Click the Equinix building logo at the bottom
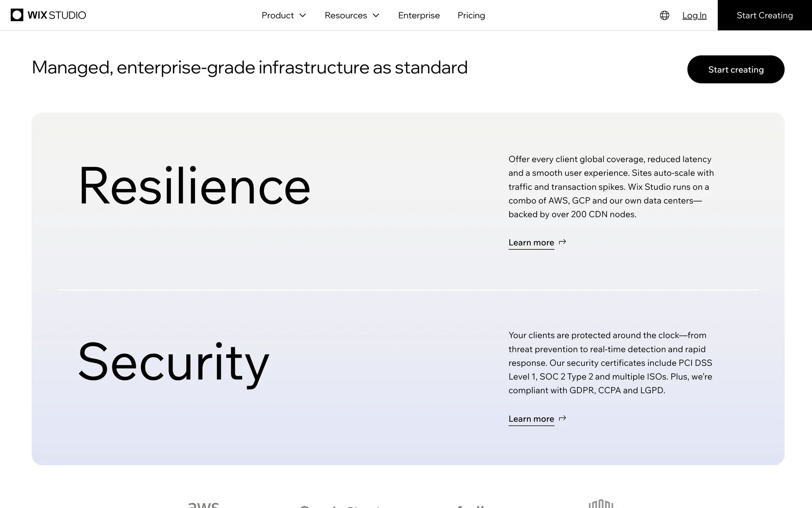The image size is (812, 508). point(601,504)
